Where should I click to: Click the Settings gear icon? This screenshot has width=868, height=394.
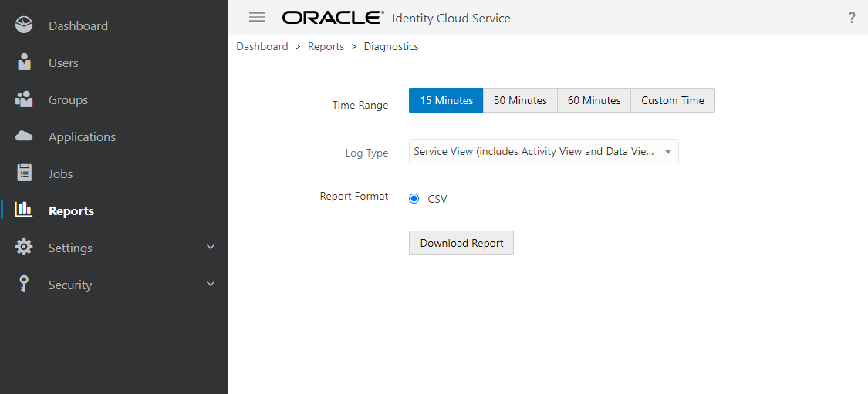(25, 248)
